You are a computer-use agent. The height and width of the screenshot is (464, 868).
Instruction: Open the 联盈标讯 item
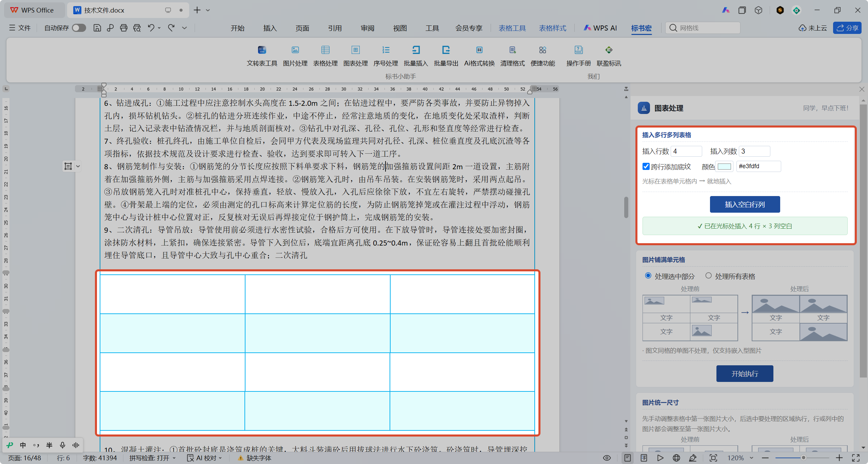[609, 56]
